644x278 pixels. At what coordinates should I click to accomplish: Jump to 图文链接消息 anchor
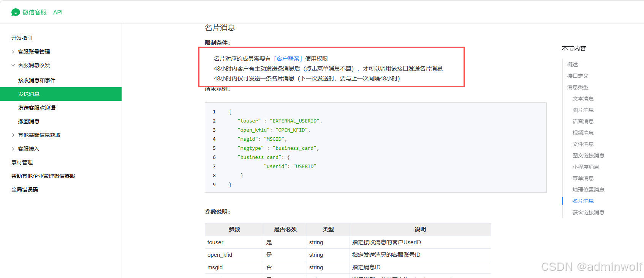(589, 155)
